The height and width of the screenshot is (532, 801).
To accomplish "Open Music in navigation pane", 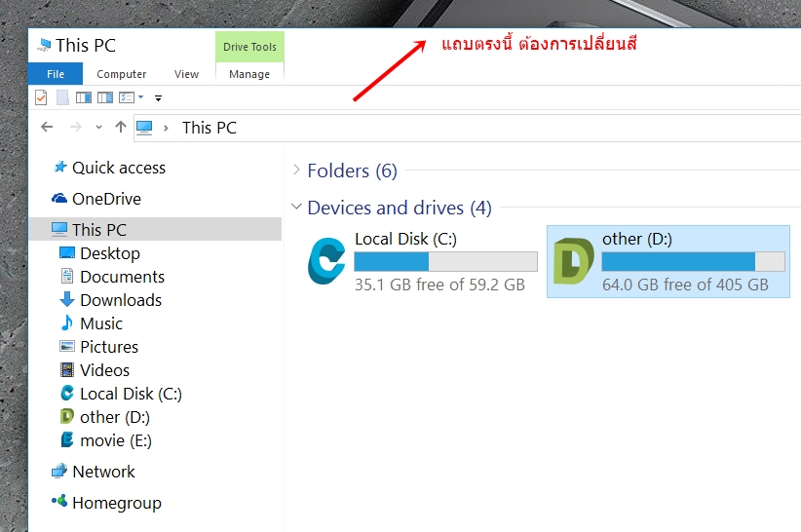I will (x=101, y=323).
